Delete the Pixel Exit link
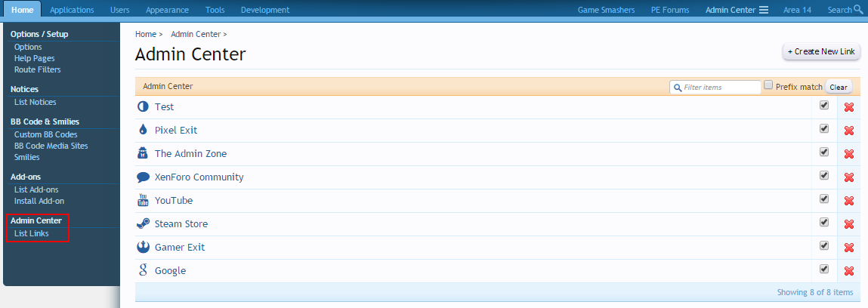868x308 pixels. 848,131
